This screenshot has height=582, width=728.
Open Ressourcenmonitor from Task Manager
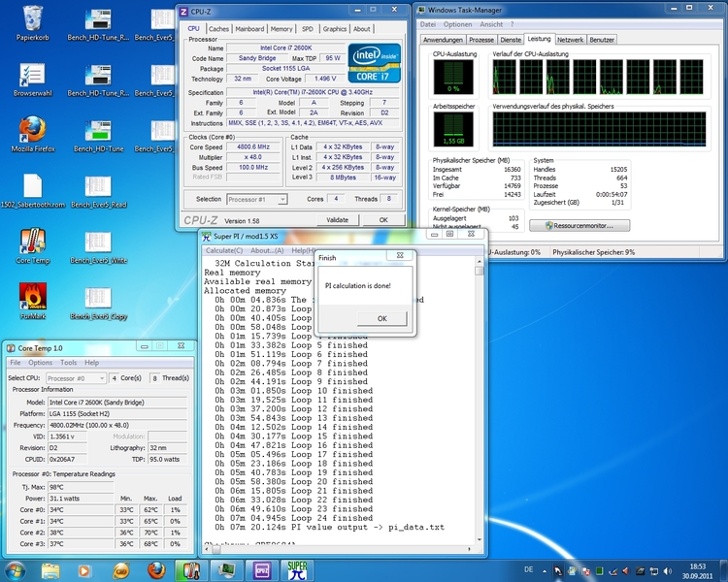coord(579,226)
